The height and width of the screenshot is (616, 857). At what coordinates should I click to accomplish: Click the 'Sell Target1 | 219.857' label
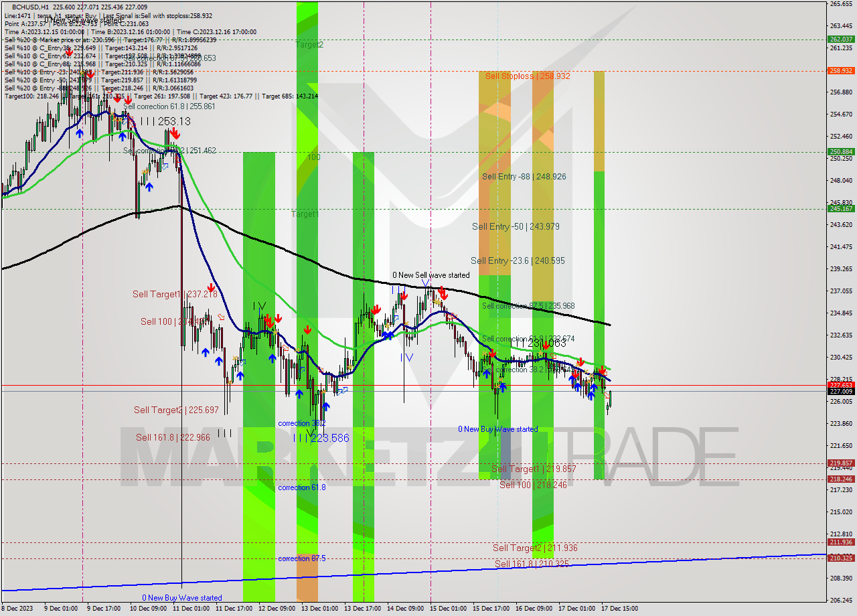tap(534, 469)
